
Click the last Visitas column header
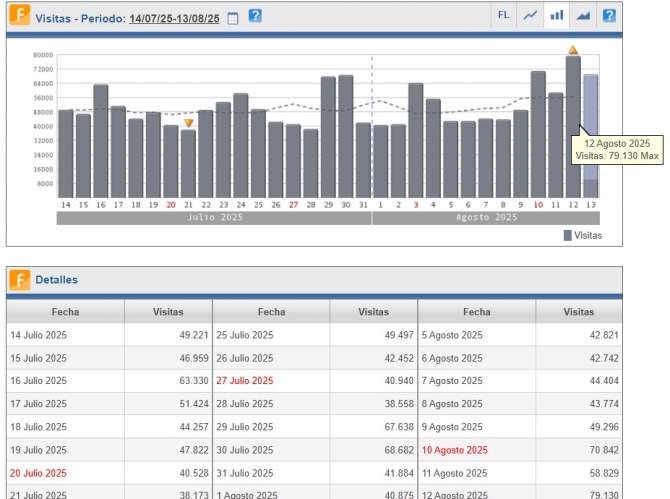(578, 312)
